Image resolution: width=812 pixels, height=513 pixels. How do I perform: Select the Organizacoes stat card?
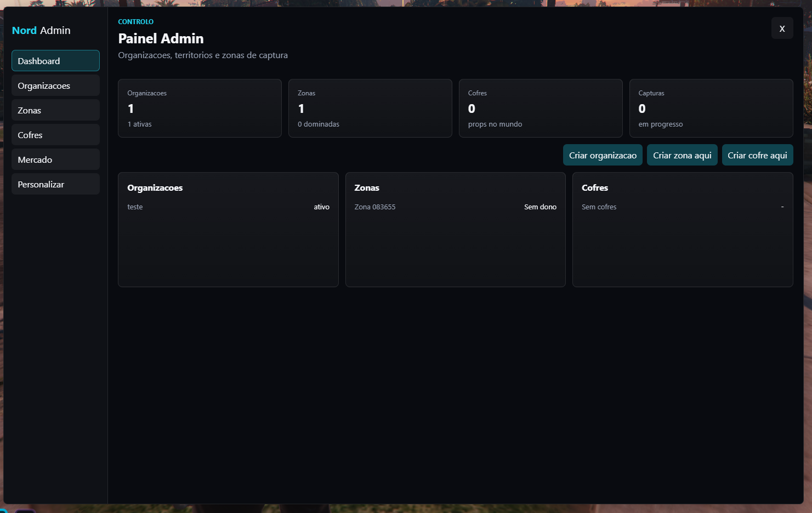[200, 108]
